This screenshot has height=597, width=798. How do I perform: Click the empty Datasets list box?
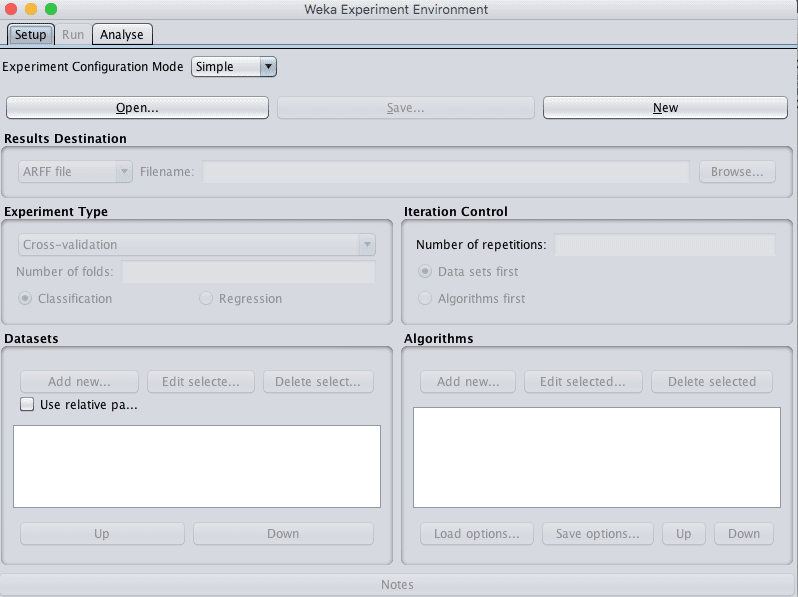click(x=197, y=466)
